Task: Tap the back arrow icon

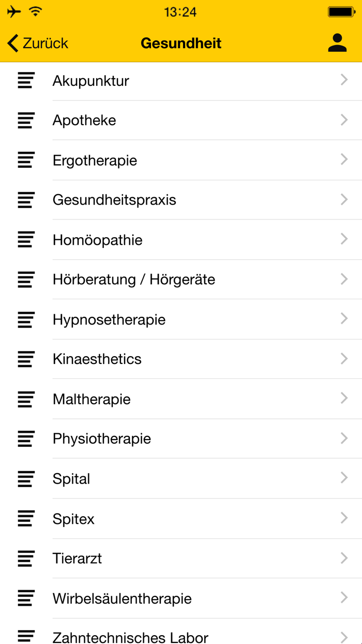Action: click(x=13, y=43)
